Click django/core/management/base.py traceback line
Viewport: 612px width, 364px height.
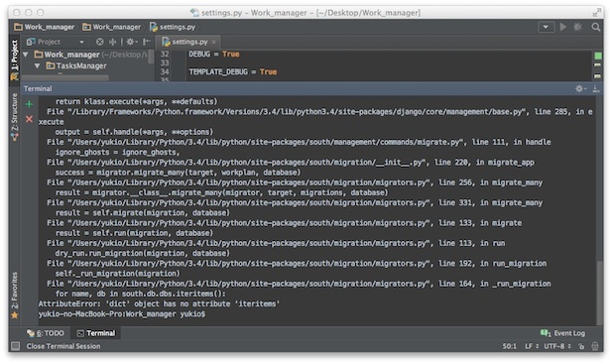(319, 112)
